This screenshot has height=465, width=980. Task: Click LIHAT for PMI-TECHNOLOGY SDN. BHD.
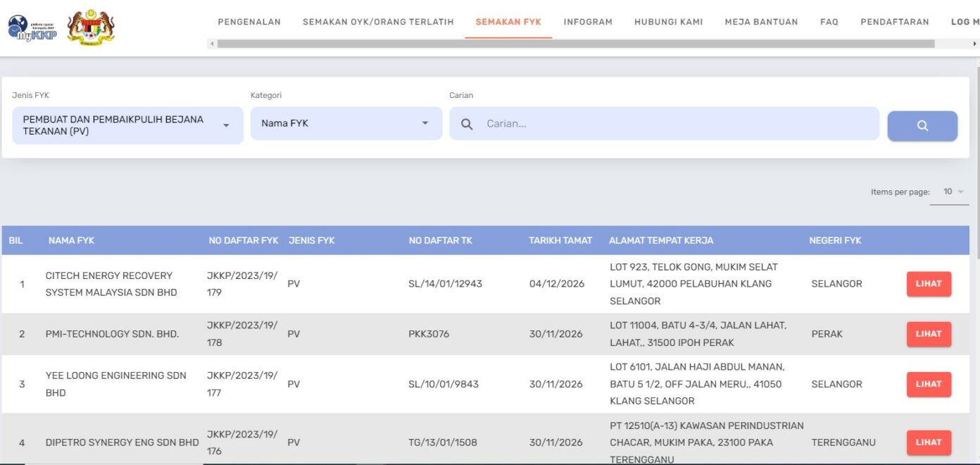(x=929, y=333)
